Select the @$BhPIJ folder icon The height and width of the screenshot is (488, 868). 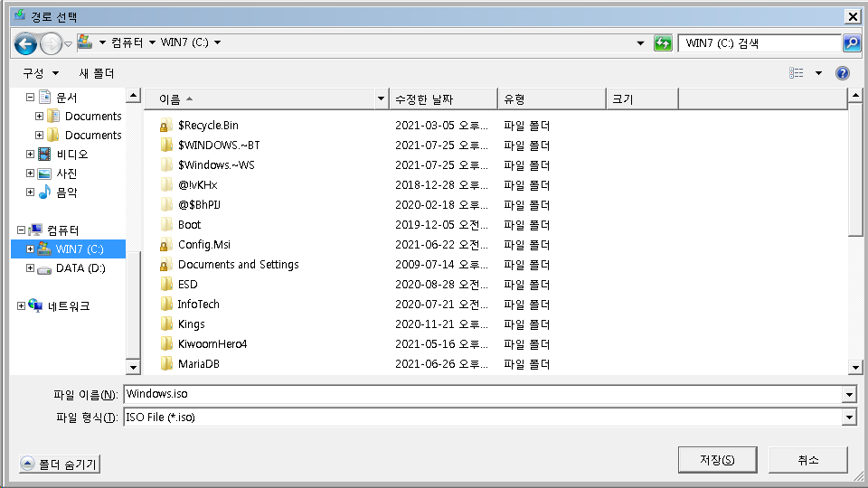point(165,205)
